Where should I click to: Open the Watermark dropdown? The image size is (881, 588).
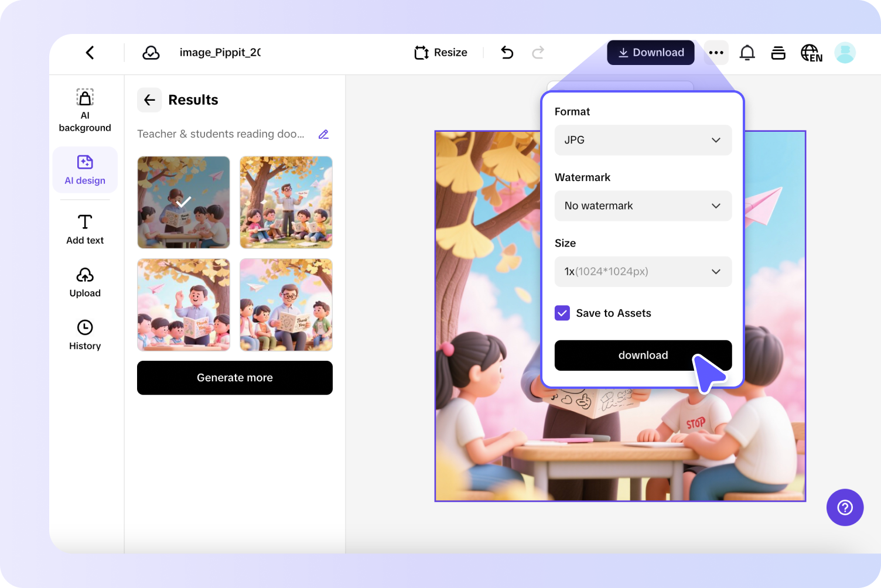click(643, 206)
